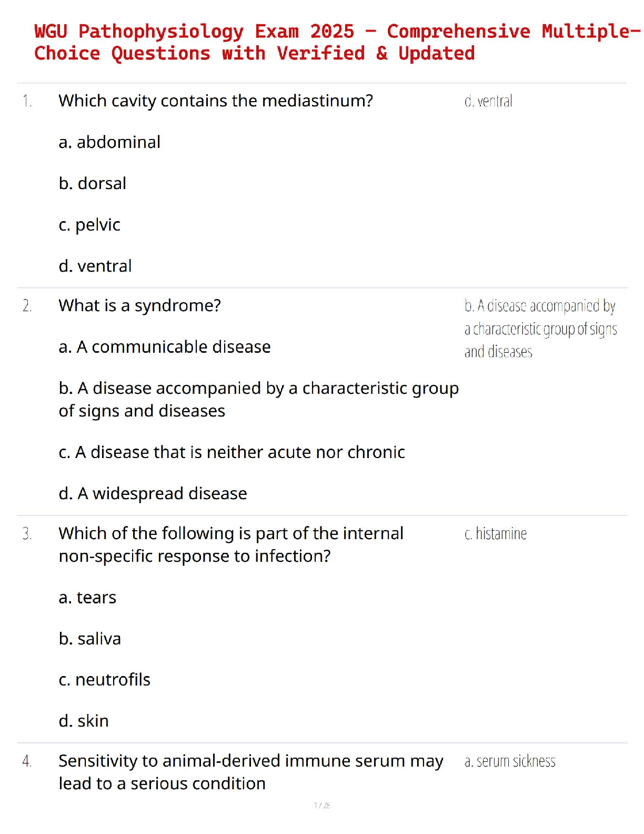Choose option 'd. skin'
644x834 pixels.
tap(84, 721)
